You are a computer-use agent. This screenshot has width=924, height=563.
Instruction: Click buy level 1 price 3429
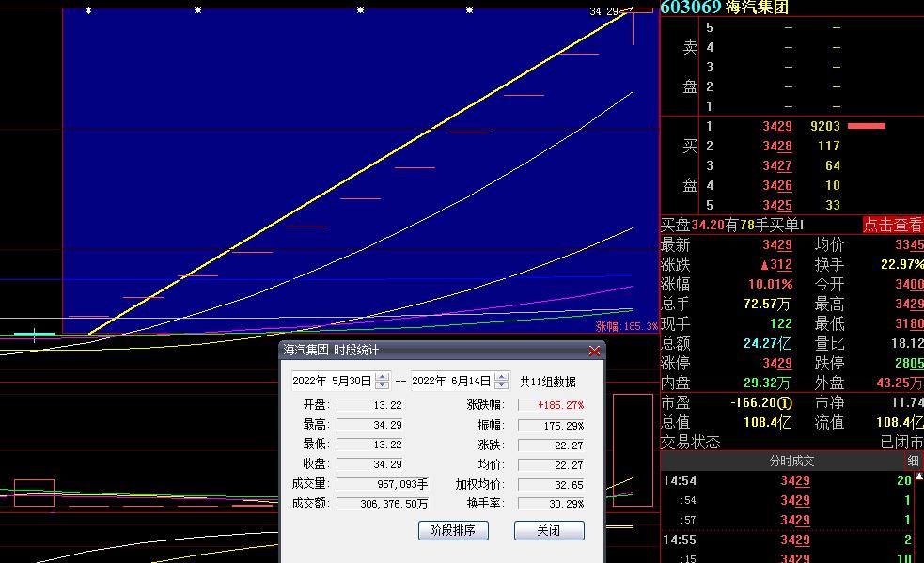776,126
